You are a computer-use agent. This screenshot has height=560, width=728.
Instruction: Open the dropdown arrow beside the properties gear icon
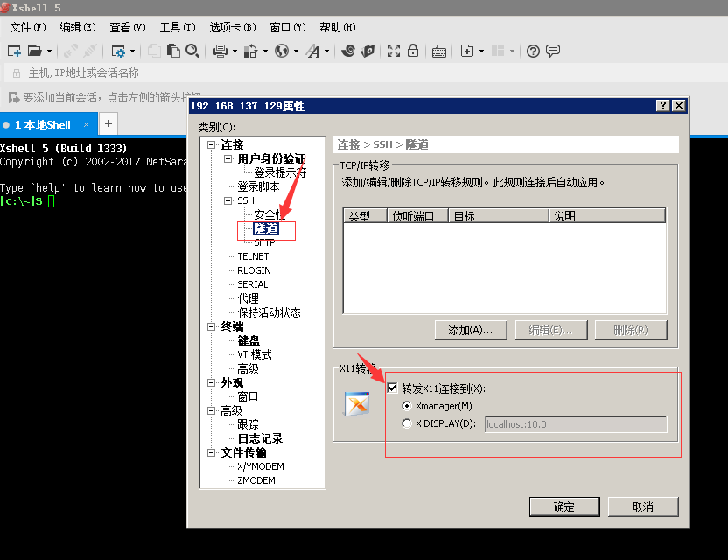point(132,51)
